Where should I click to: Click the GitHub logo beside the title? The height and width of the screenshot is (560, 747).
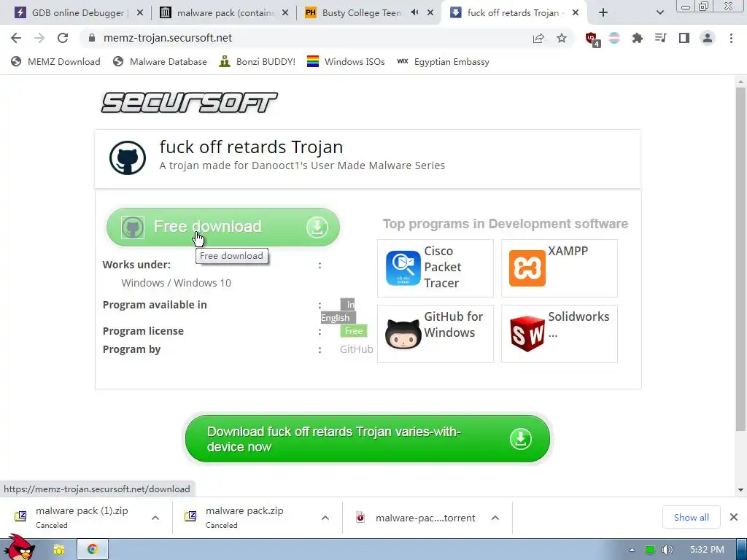pos(127,157)
